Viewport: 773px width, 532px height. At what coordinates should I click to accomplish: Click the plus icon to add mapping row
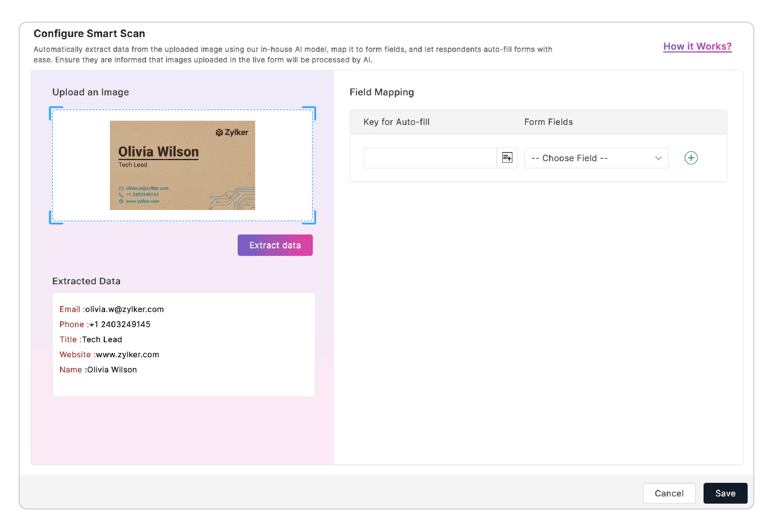(x=691, y=158)
